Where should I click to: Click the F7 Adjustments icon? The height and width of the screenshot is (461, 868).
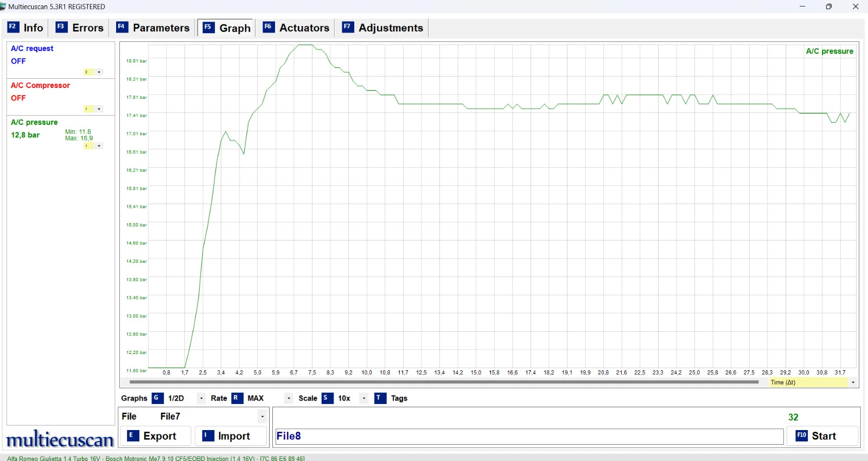(348, 27)
